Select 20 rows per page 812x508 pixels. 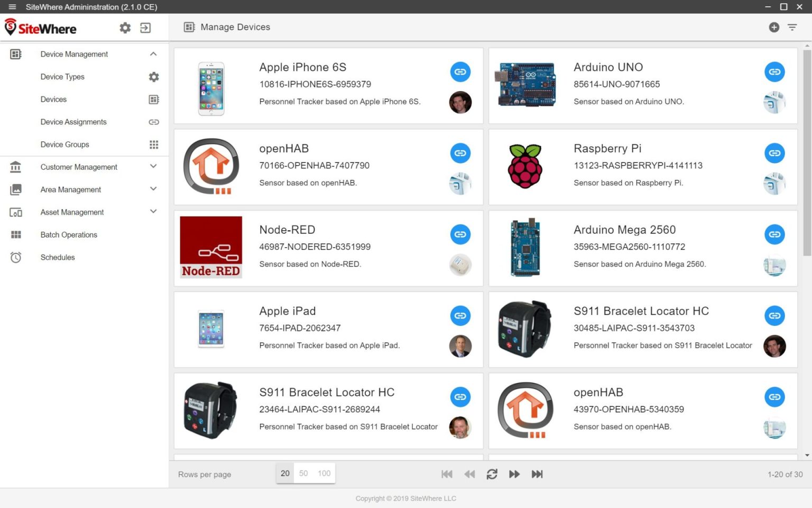click(285, 474)
